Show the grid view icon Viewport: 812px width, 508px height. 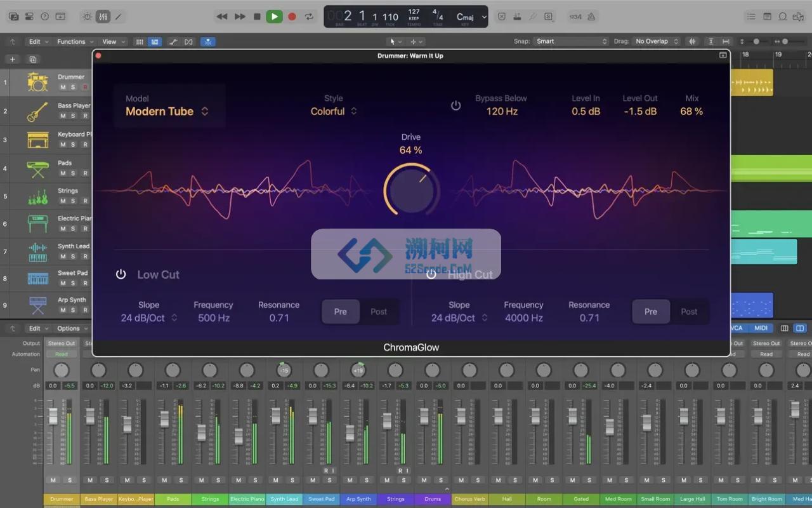click(x=140, y=42)
